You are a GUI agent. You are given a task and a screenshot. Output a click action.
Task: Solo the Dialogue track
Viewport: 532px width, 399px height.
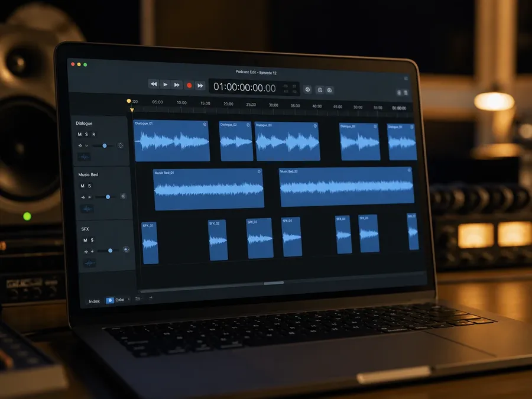tap(86, 134)
